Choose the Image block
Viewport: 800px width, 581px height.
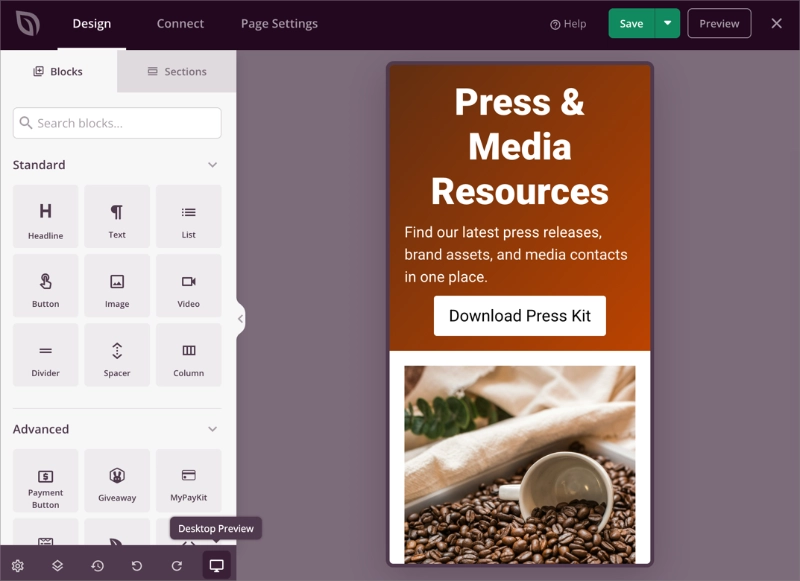click(x=117, y=285)
